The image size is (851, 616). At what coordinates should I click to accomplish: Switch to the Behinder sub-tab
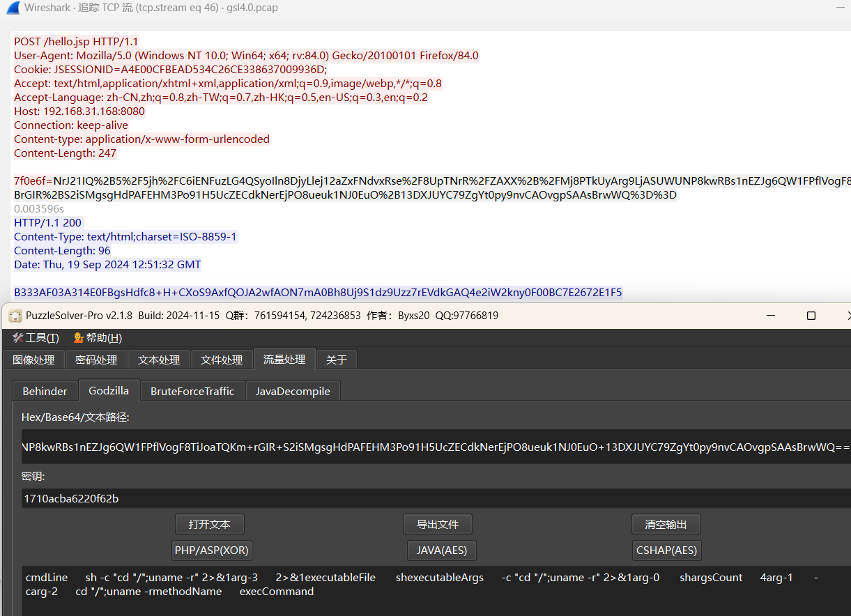click(45, 391)
